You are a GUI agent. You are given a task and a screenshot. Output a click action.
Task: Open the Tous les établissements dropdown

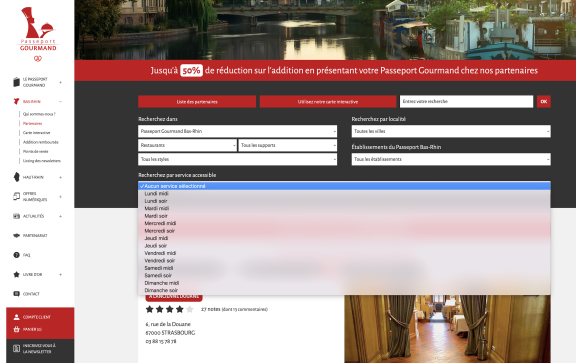451,159
